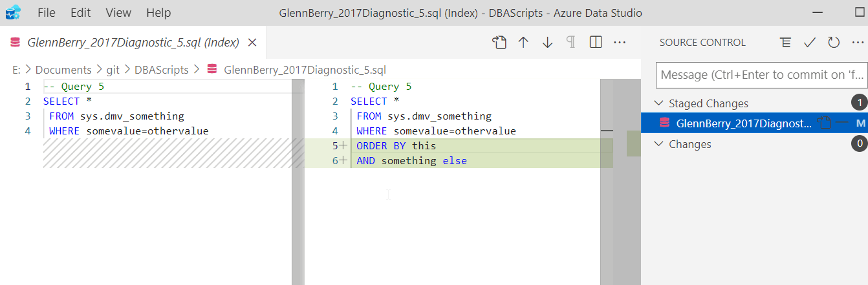Click the left editor overview scrollbar
868x285 pixels.
tap(298, 182)
